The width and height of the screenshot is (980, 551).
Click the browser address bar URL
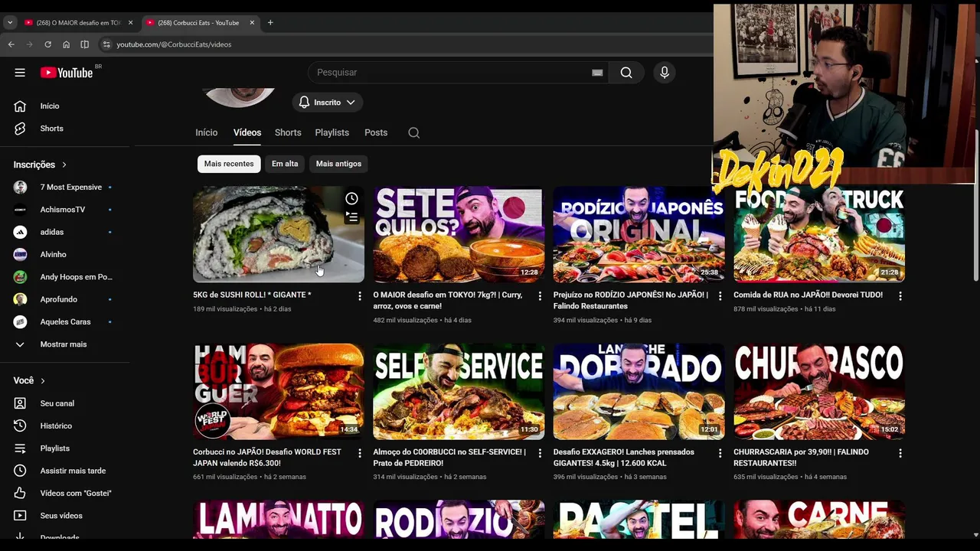pos(174,44)
